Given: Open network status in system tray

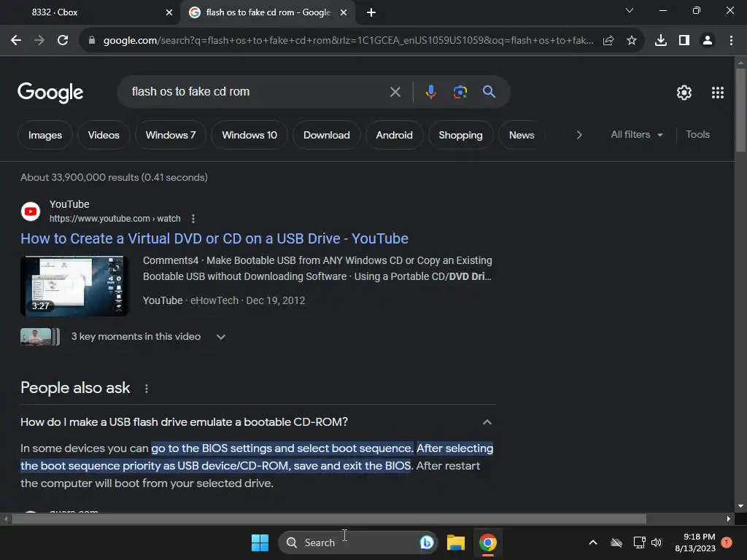Looking at the screenshot, I should 639,542.
